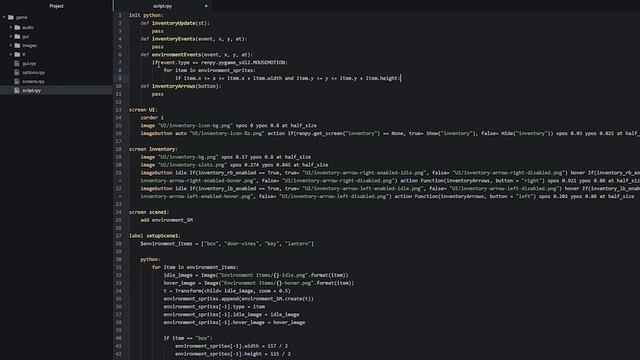Click 'screen scene1:' line
The image size is (640, 360).
pos(149,212)
